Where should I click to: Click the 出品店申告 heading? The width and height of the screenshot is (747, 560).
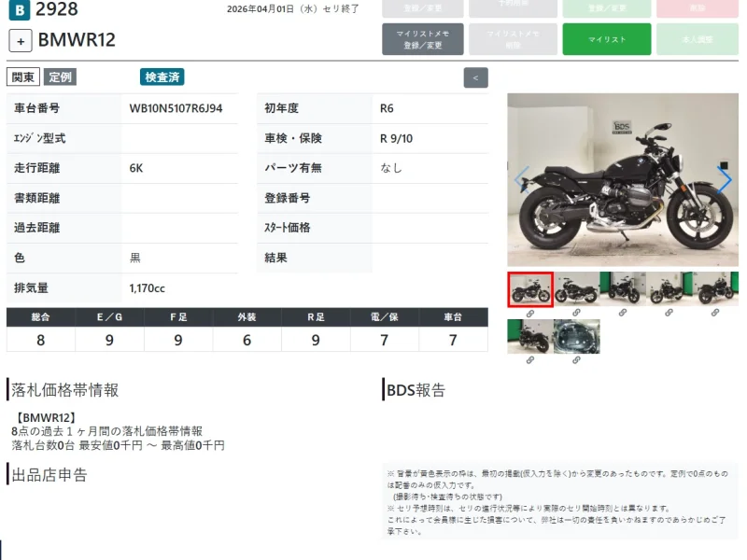pyautogui.click(x=49, y=475)
